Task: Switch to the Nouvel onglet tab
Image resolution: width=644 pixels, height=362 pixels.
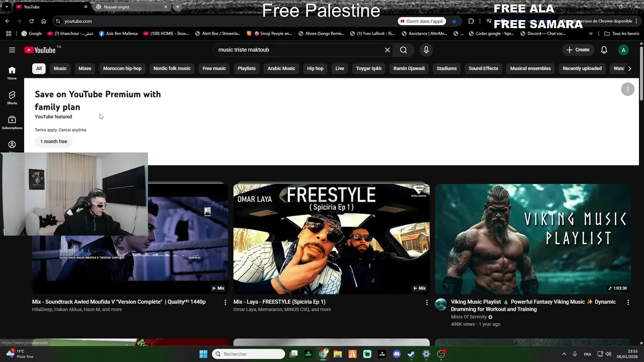Action: [x=132, y=7]
